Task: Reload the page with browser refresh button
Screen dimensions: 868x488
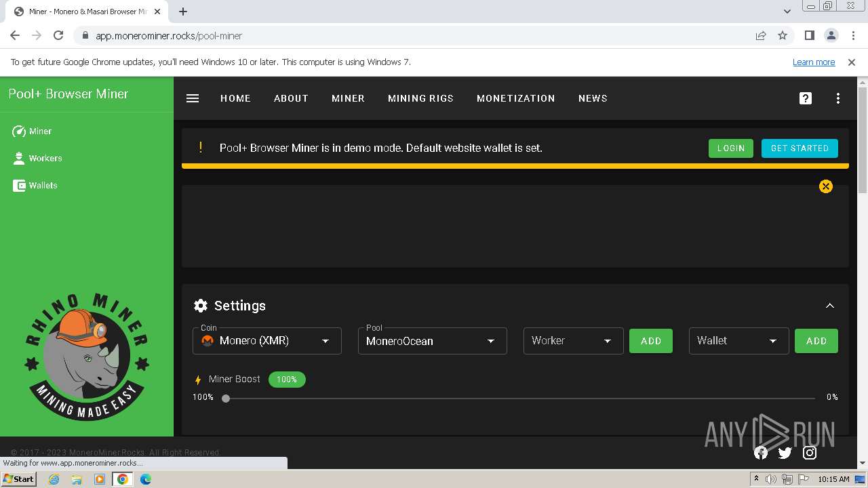Action: (x=58, y=35)
